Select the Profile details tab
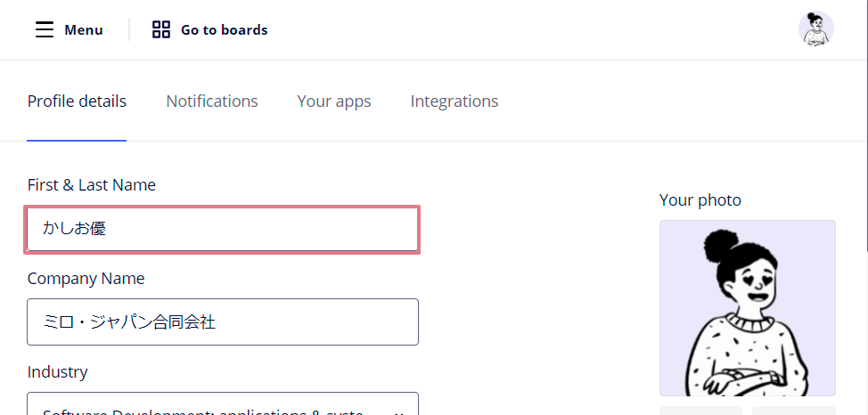Viewport: 868px width, 415px height. pos(77,102)
